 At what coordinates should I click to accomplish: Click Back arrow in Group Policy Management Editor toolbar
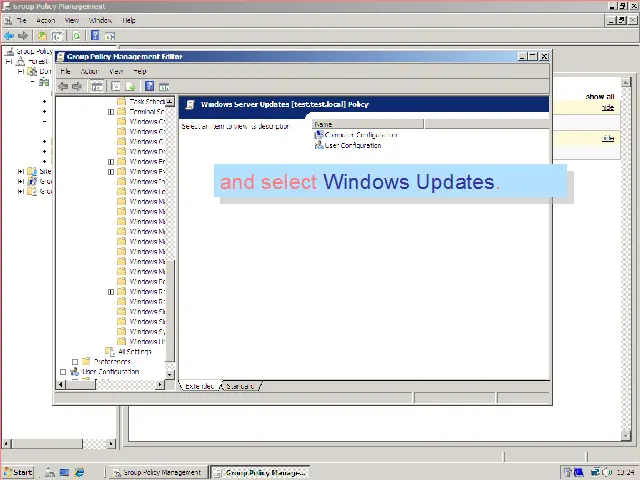pyautogui.click(x=63, y=86)
